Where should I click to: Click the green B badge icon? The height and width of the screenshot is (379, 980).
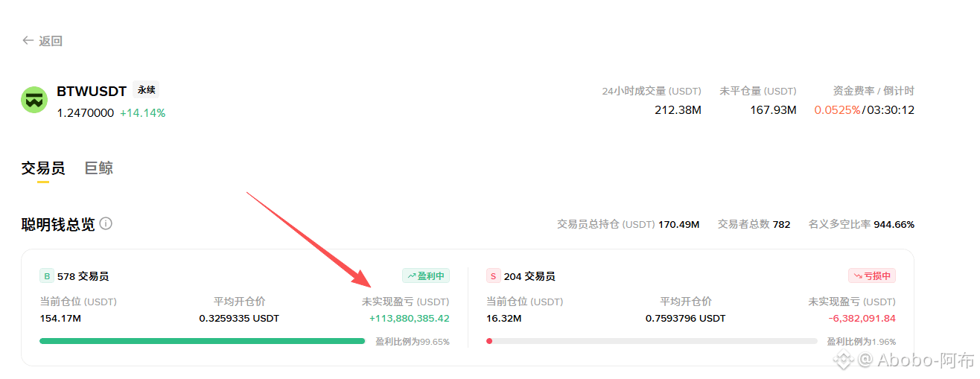(x=47, y=276)
